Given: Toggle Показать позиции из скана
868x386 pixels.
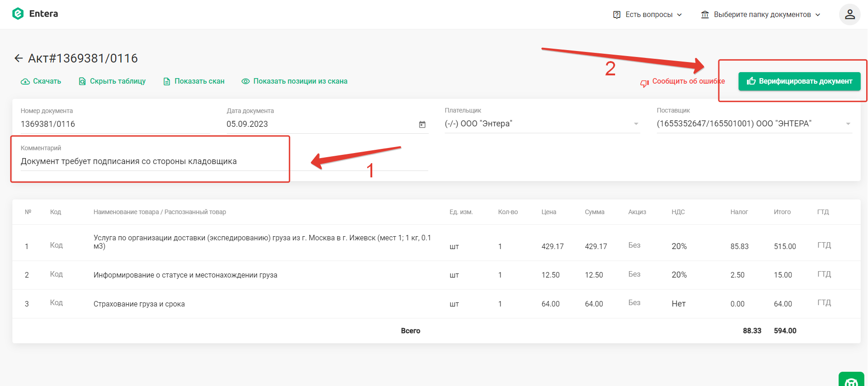Looking at the screenshot, I should coord(295,81).
